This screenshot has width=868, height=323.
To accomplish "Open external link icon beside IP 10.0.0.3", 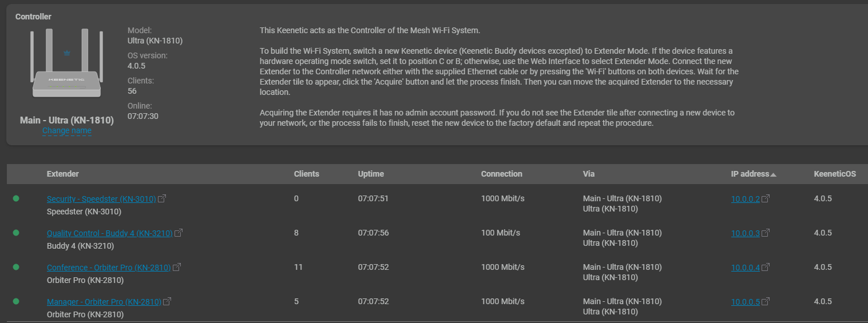I will (766, 233).
